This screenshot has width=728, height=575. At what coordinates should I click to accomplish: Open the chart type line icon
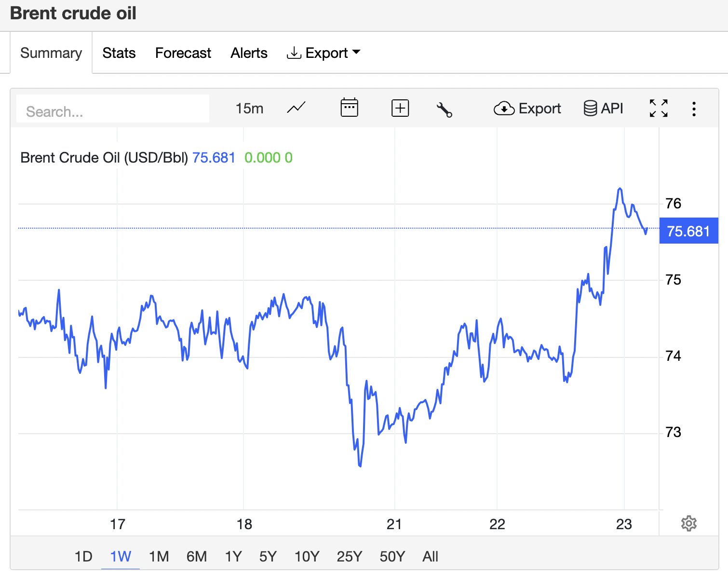coord(296,108)
